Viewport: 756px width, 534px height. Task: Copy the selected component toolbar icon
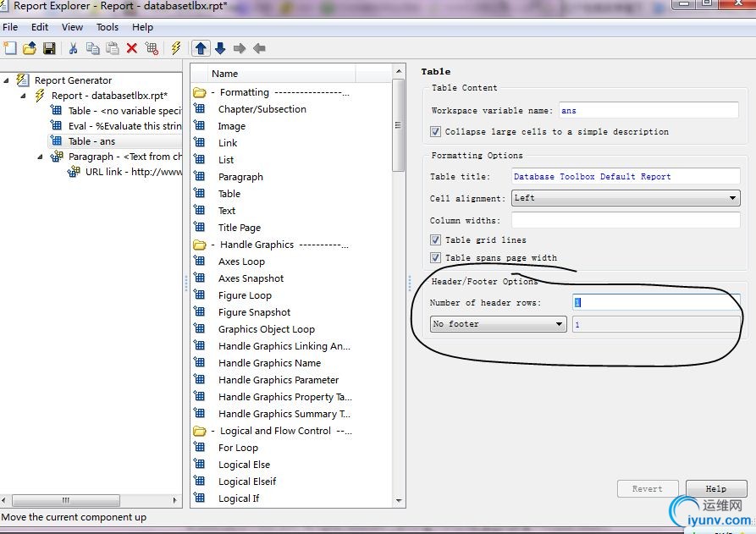(x=92, y=48)
